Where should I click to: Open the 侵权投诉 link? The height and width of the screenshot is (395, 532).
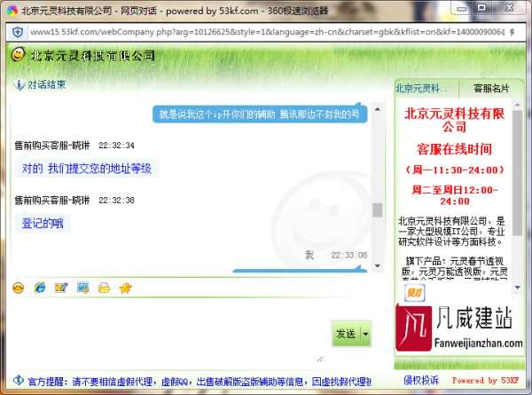click(x=421, y=381)
